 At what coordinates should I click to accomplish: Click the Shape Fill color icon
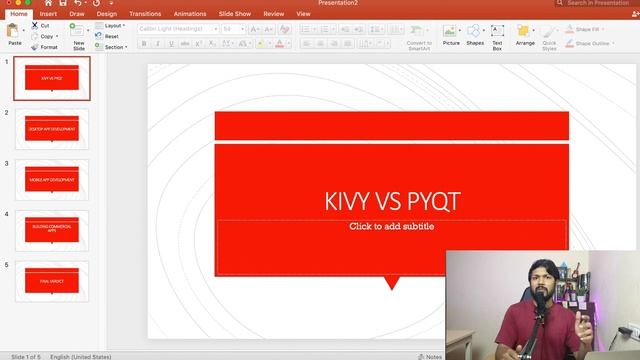pyautogui.click(x=569, y=29)
